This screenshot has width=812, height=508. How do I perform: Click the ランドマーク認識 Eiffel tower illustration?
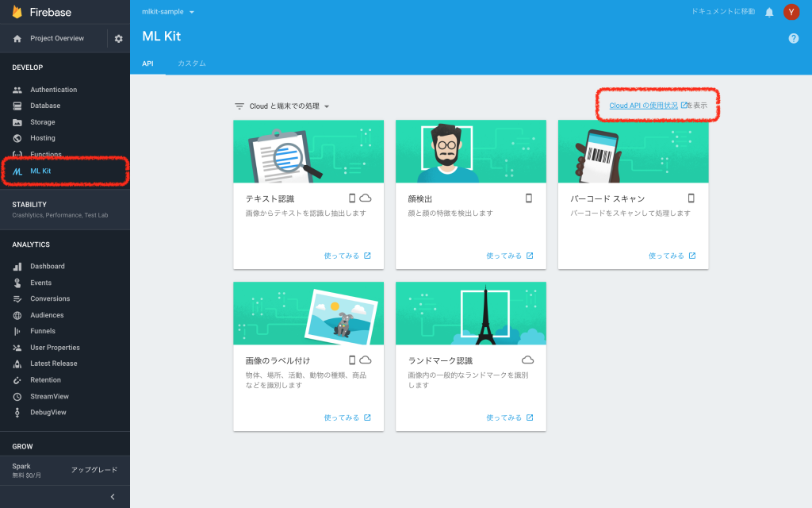click(471, 313)
